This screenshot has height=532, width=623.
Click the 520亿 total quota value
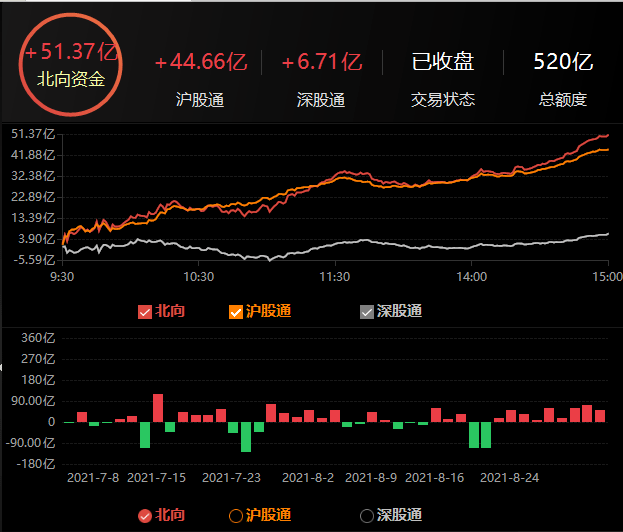coord(563,62)
